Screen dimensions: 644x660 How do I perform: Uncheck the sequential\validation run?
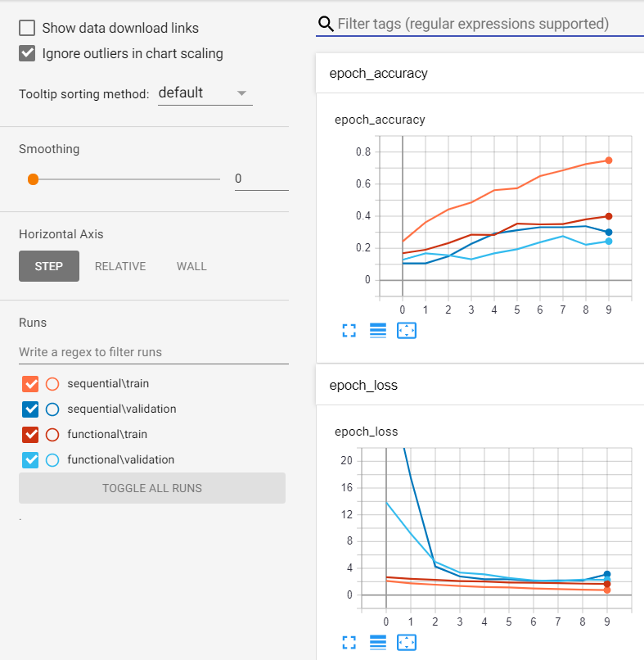pos(29,409)
